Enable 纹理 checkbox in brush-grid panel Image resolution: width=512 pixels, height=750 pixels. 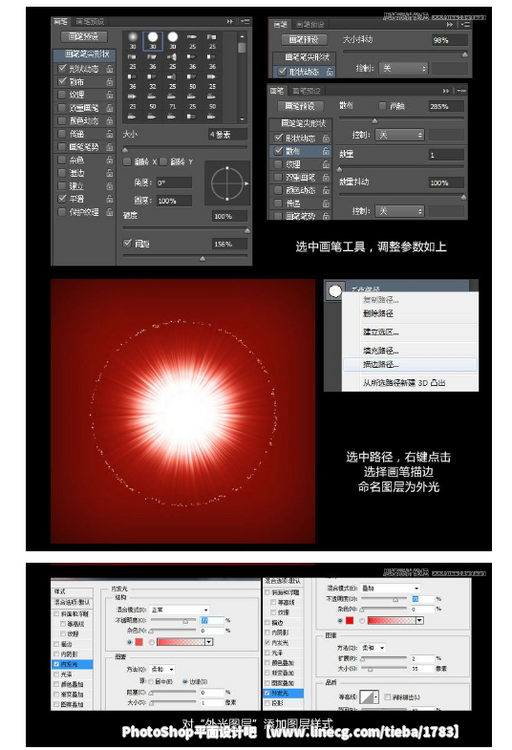(x=62, y=95)
